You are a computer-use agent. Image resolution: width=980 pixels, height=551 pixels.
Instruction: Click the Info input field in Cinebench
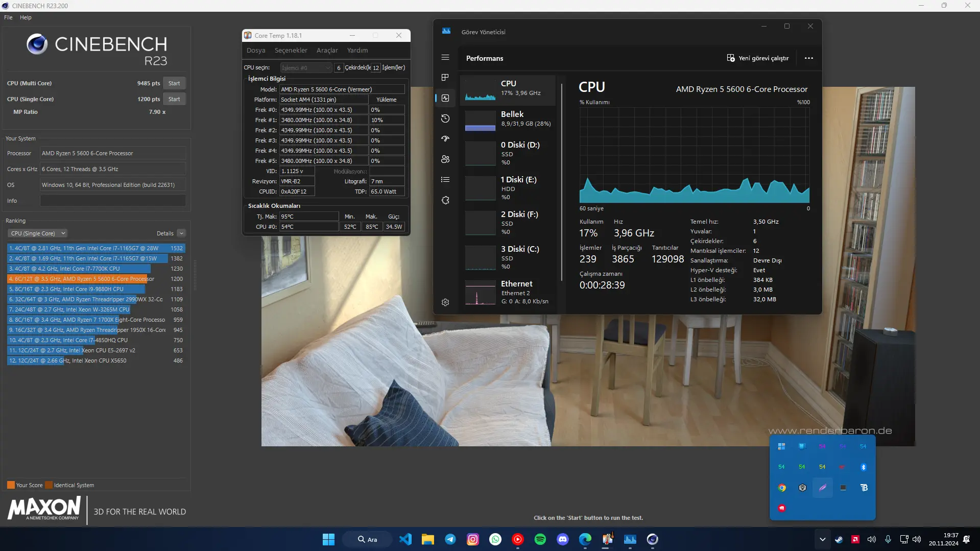coord(113,201)
